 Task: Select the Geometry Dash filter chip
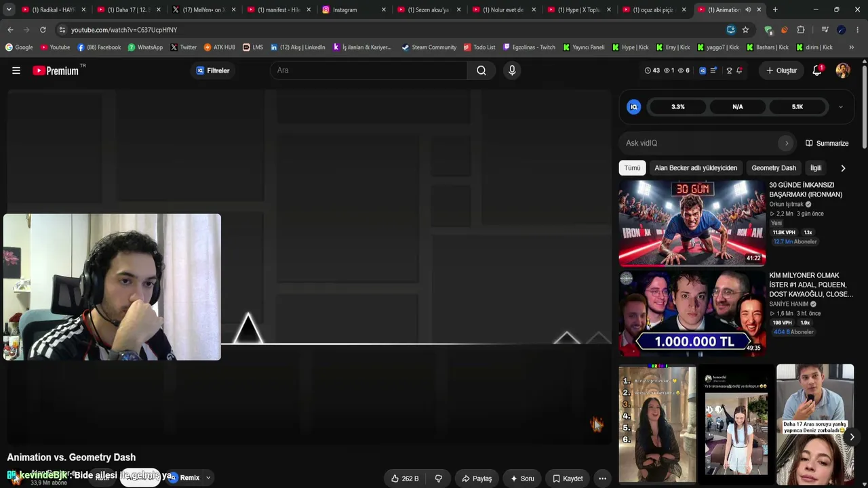(x=774, y=168)
